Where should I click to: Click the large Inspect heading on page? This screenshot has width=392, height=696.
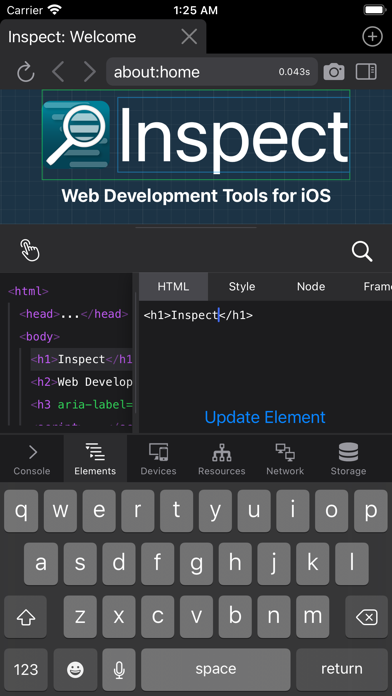coord(233,134)
